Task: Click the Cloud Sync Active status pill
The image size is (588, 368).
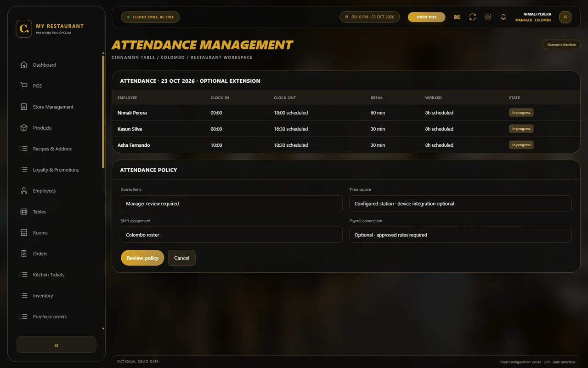Action: pos(150,17)
